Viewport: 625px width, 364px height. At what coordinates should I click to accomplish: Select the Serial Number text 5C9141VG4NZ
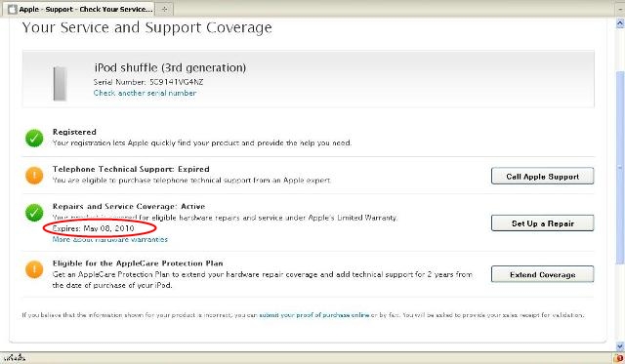pyautogui.click(x=176, y=82)
